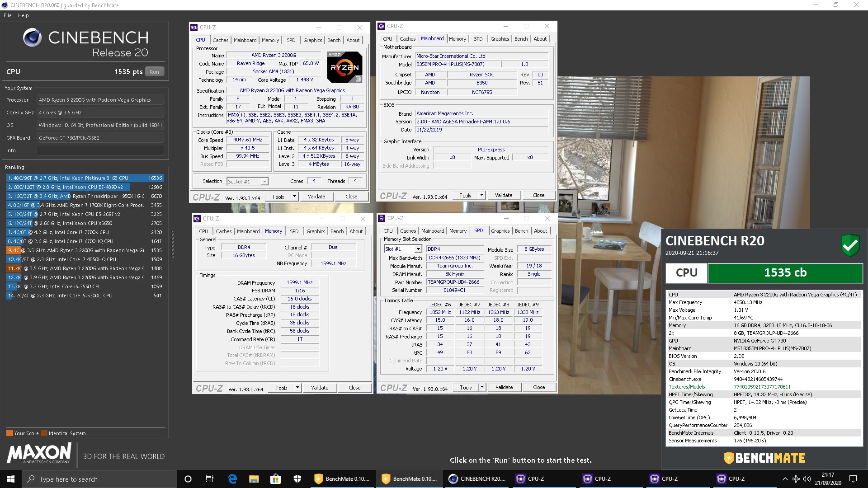The width and height of the screenshot is (868, 488).
Task: Click the MAXON logo
Action: pyautogui.click(x=39, y=453)
